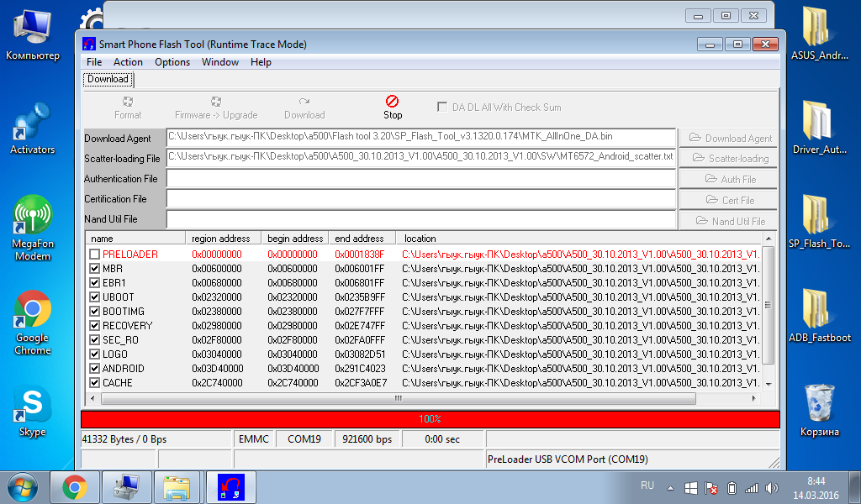
Task: Open the device manager taskbar icon
Action: pos(126,487)
